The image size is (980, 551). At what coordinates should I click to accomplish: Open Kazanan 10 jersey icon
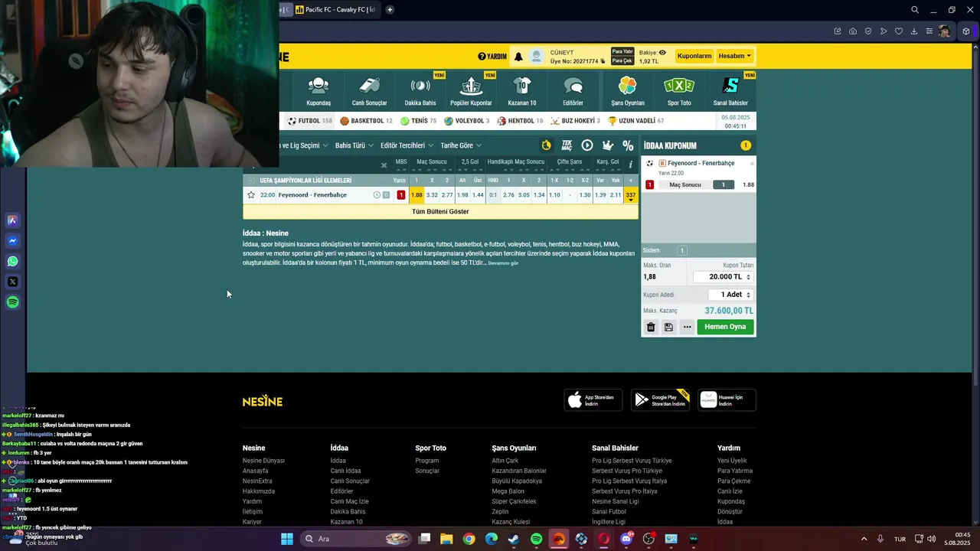pos(522,85)
